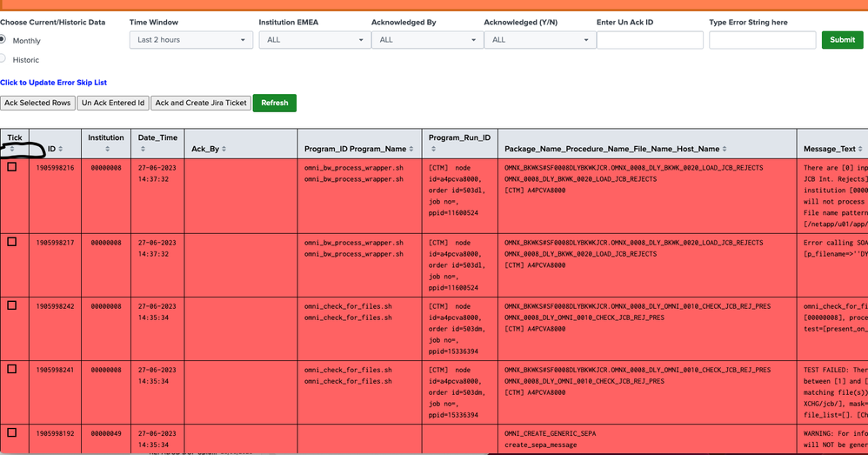
Task: Click the Enter Un Ack ID text field
Action: click(649, 40)
